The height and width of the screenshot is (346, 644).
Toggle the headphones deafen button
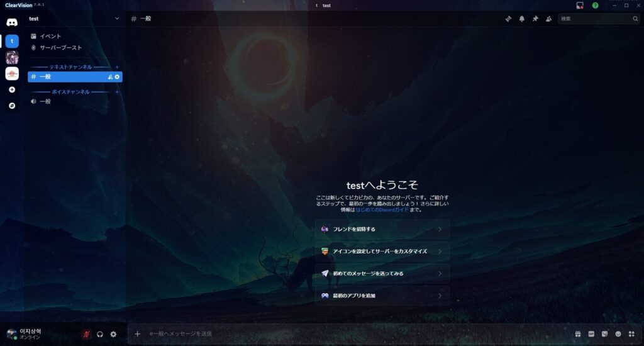[x=100, y=334]
